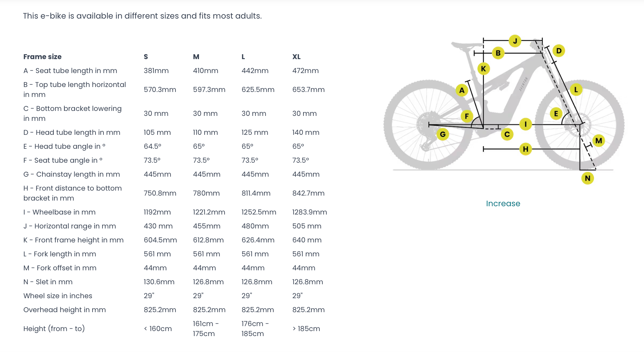
Task: Click the yellow D marker at the head tube
Action: point(559,51)
